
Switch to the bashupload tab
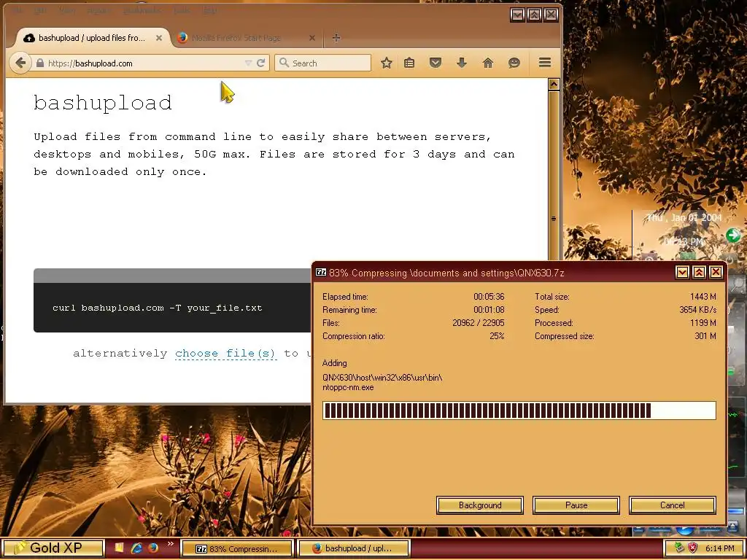(90, 38)
